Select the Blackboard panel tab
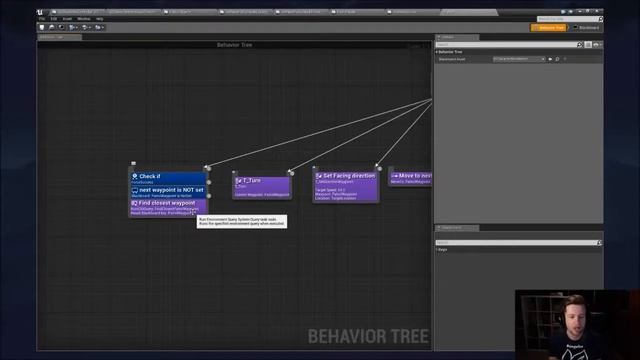 click(457, 228)
